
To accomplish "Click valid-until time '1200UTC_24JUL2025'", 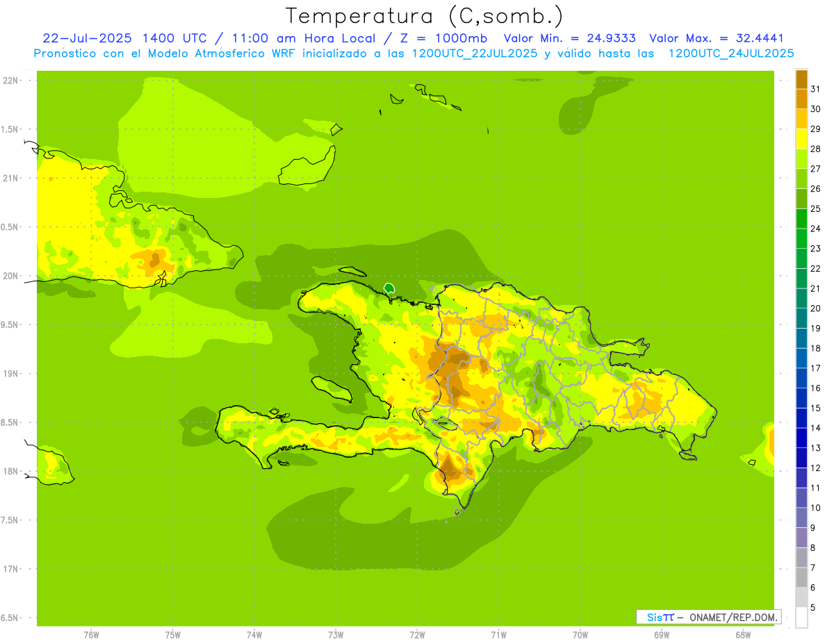I will click(731, 53).
